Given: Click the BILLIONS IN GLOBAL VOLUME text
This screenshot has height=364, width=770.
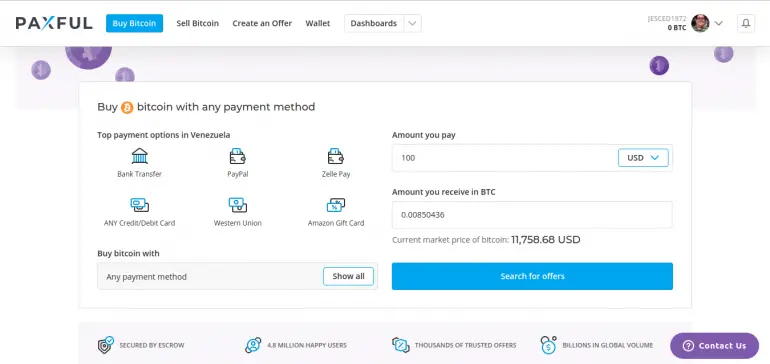Looking at the screenshot, I should 608,345.
